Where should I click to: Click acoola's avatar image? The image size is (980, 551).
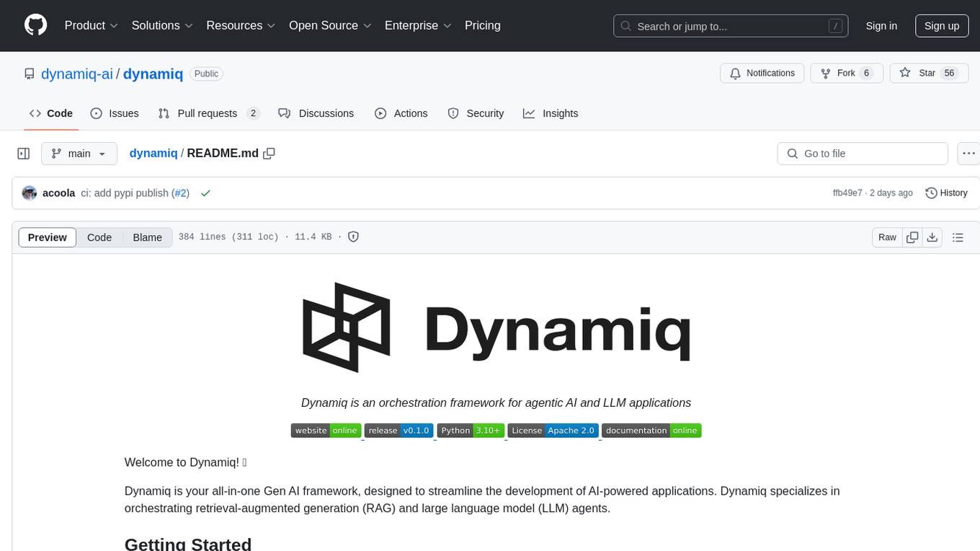click(x=30, y=193)
